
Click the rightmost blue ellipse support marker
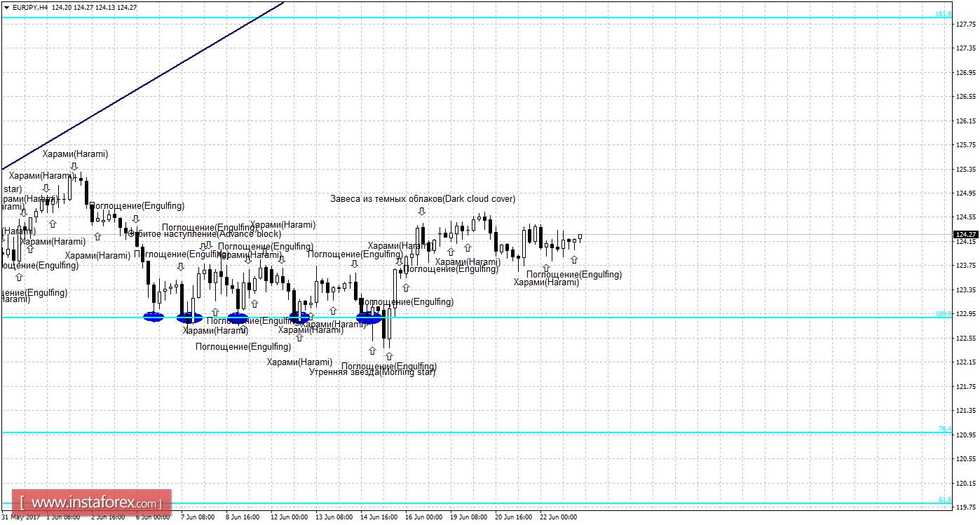click(x=369, y=318)
